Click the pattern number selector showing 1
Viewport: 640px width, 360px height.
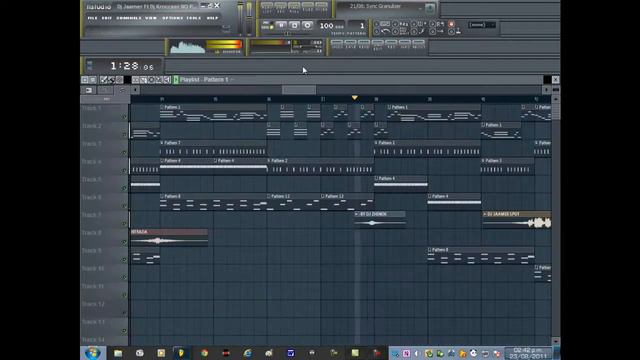pos(358,26)
